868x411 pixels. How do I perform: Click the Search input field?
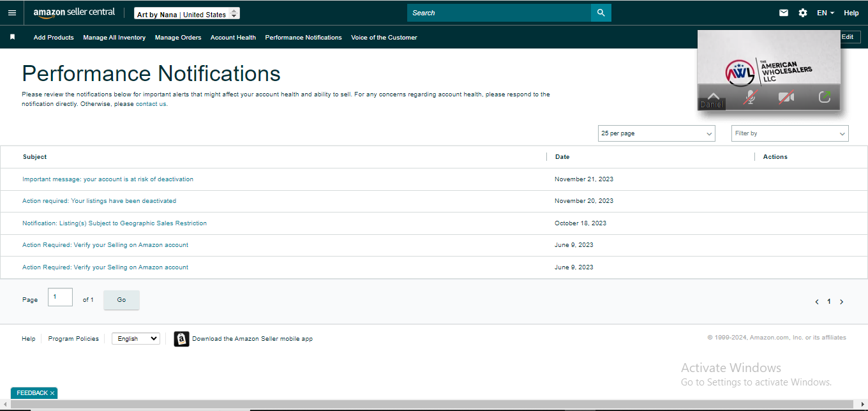click(x=499, y=13)
